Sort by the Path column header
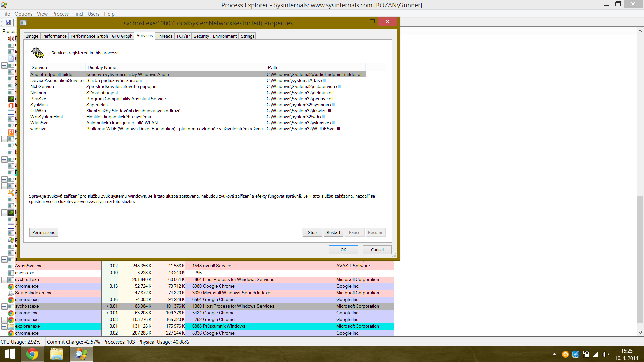This screenshot has height=362, width=644. (316, 67)
